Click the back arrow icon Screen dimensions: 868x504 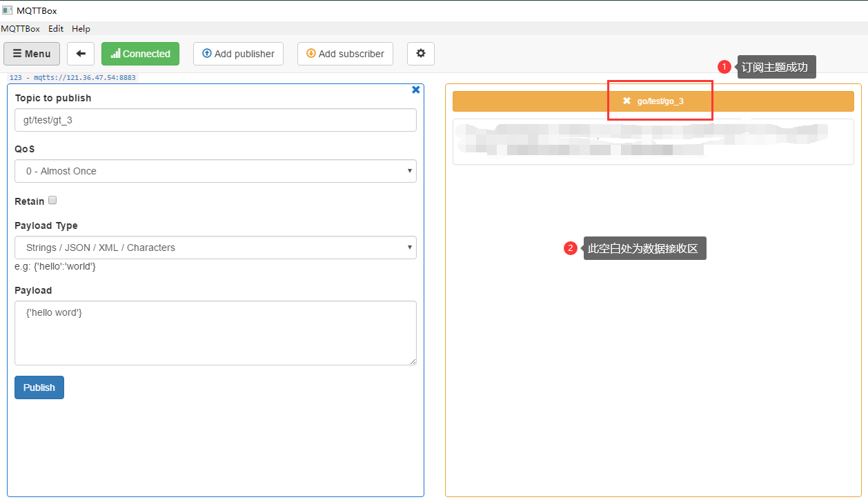click(x=81, y=54)
